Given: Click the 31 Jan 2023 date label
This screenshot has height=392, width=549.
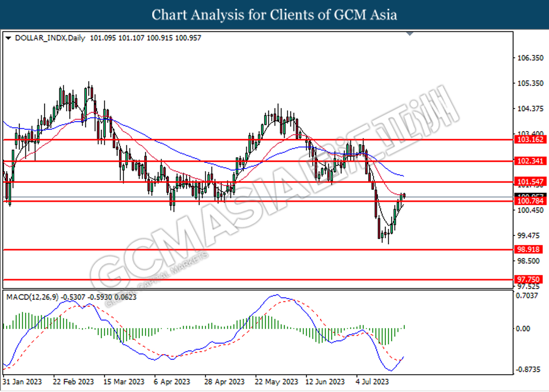Looking at the screenshot, I should pos(22,382).
